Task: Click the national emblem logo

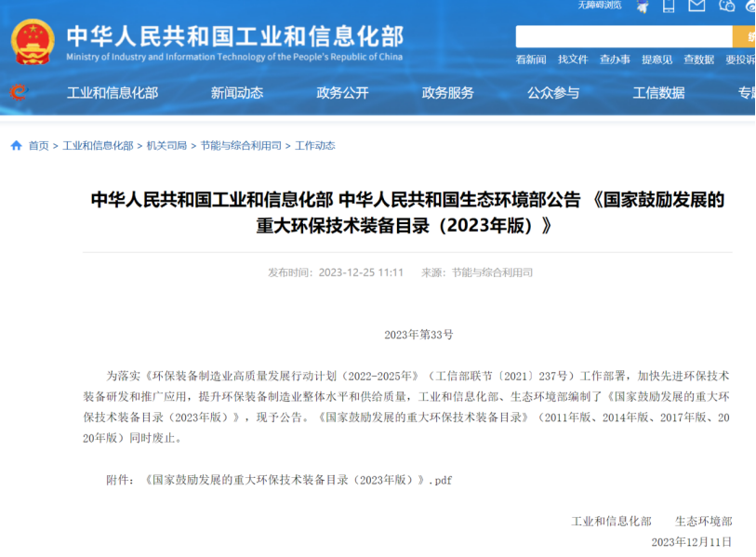Action: coord(33,42)
